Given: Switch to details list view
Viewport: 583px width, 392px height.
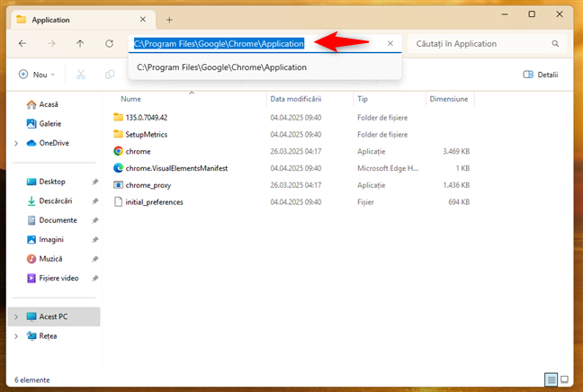Looking at the screenshot, I should pyautogui.click(x=551, y=379).
